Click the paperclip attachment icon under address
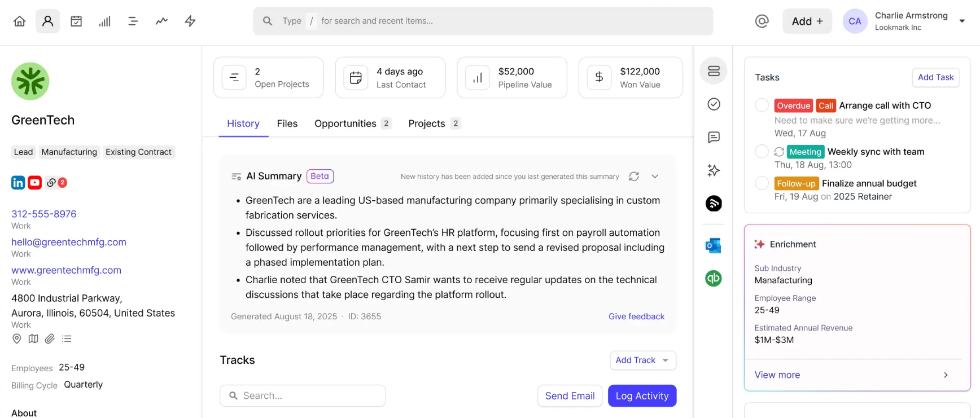 click(50, 338)
